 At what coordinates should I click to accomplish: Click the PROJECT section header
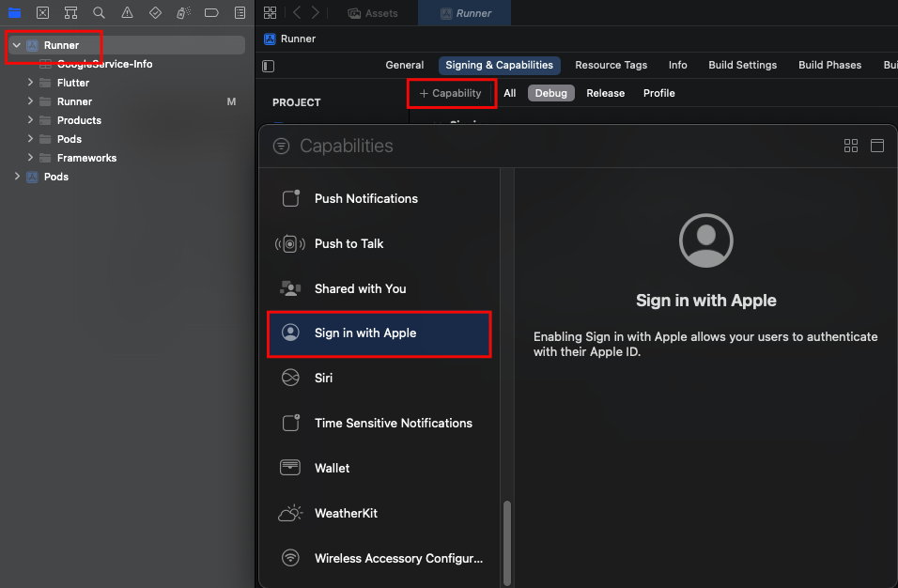coord(296,102)
